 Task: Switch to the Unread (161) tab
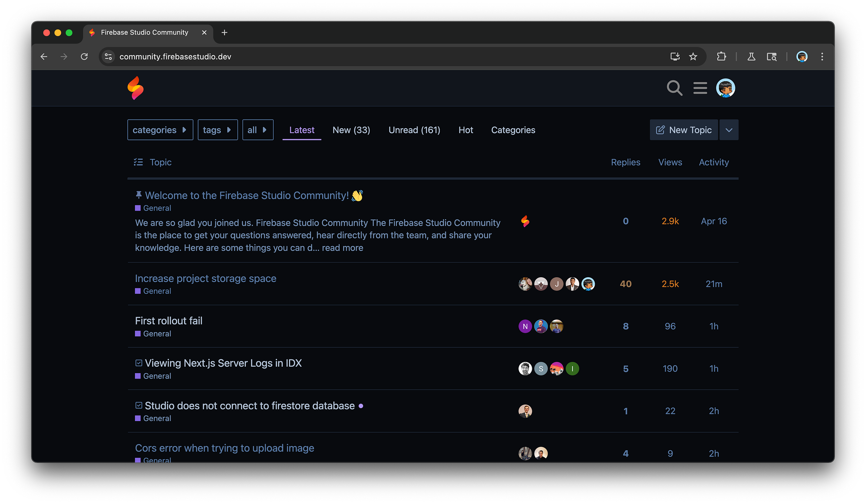click(x=414, y=130)
